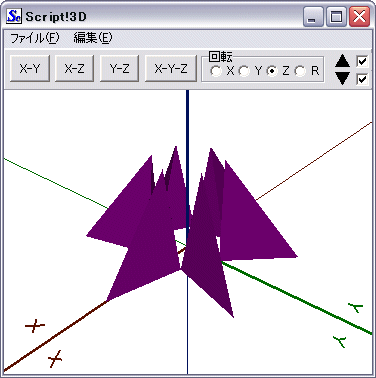
Task: Open the ファイル(F) menu
Action: coord(35,38)
